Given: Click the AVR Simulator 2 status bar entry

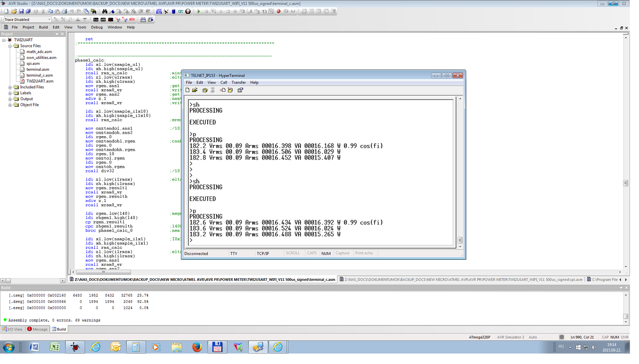Looking at the screenshot, I should click(x=510, y=337).
